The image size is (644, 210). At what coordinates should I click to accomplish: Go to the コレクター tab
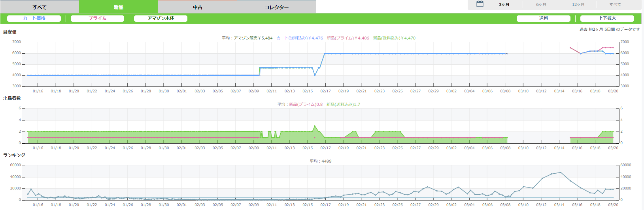click(x=276, y=7)
